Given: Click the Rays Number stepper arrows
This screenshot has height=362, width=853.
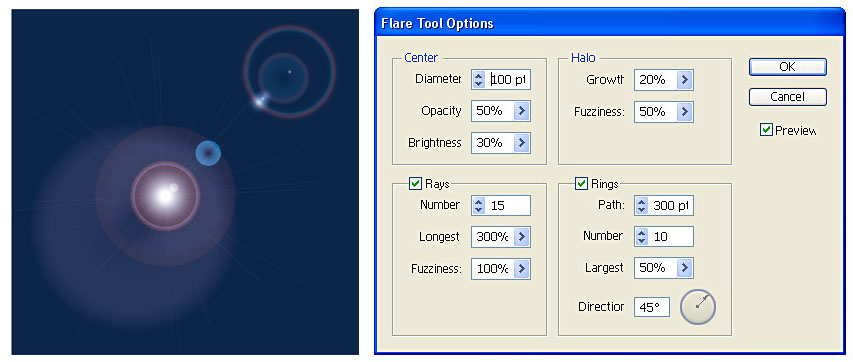Looking at the screenshot, I should click(478, 206).
